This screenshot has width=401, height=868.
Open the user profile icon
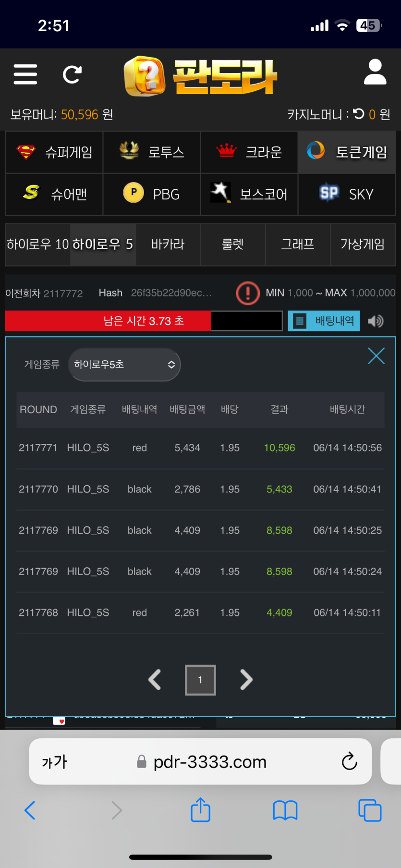coord(375,73)
